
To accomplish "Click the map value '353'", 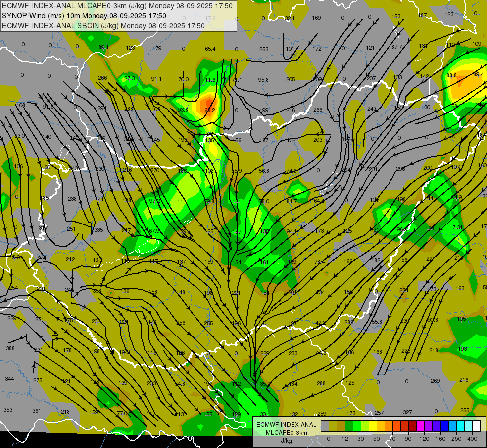I will pyautogui.click(x=8, y=410).
